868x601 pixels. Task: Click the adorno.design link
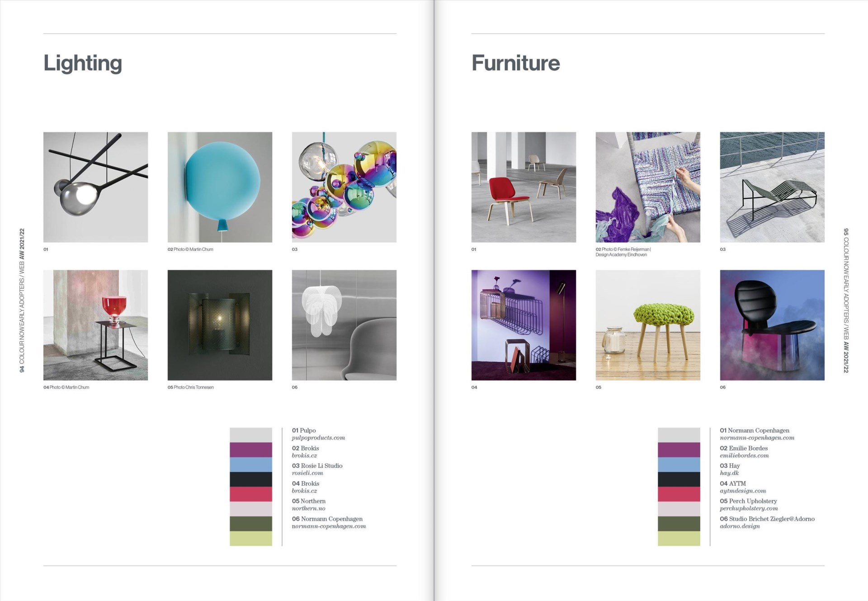click(x=740, y=526)
